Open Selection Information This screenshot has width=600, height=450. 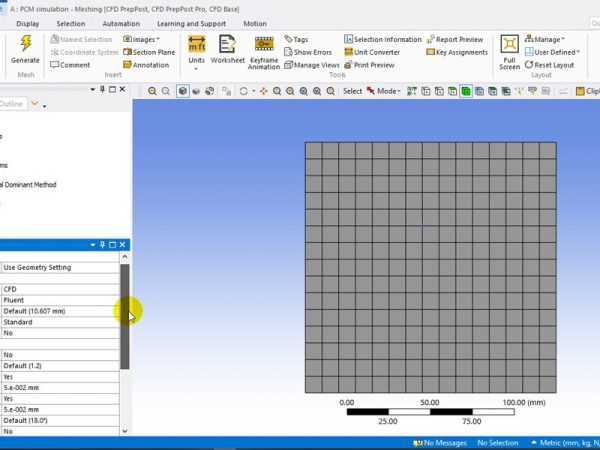383,39
